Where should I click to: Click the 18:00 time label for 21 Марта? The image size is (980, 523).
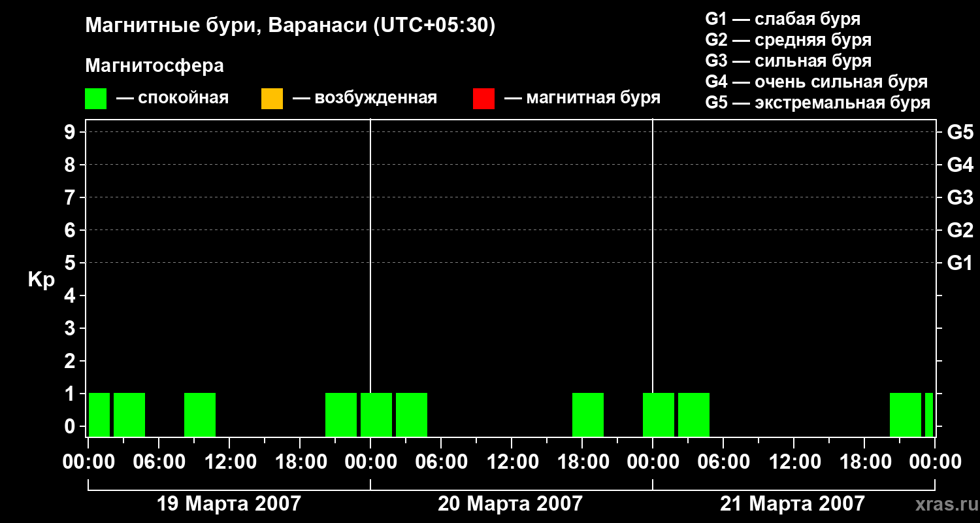pyautogui.click(x=864, y=462)
